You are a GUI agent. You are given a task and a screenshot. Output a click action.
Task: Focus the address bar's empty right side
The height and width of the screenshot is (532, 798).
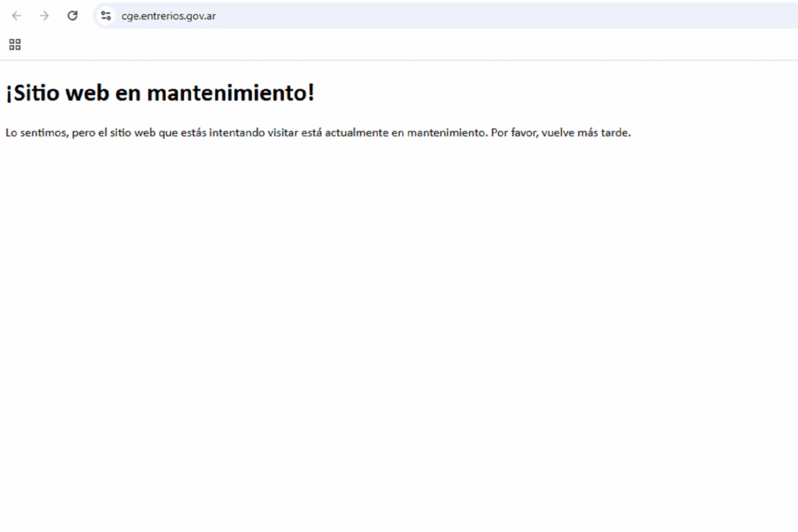click(x=507, y=16)
